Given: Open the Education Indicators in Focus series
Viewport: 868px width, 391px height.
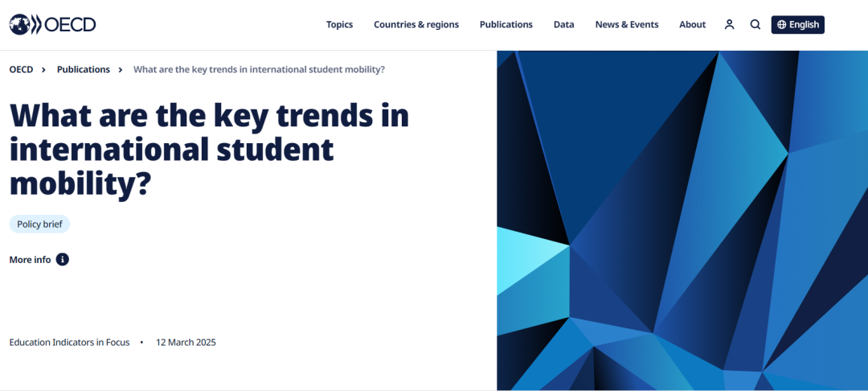Looking at the screenshot, I should pos(69,343).
